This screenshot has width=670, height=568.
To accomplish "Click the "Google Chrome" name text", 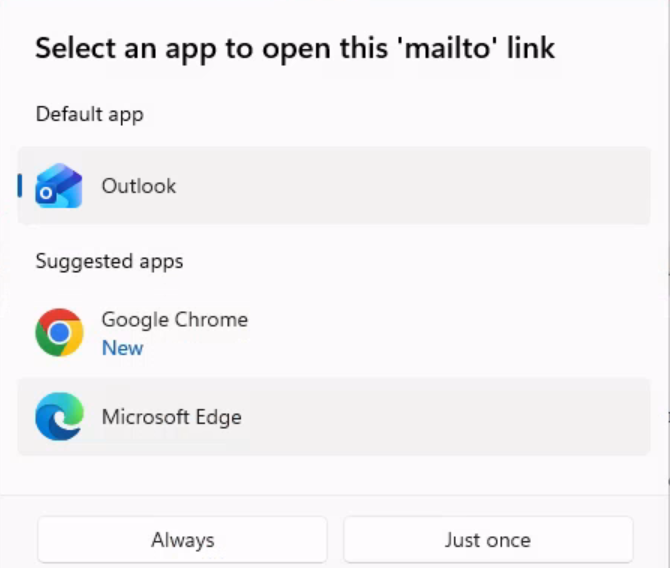I will (x=174, y=320).
